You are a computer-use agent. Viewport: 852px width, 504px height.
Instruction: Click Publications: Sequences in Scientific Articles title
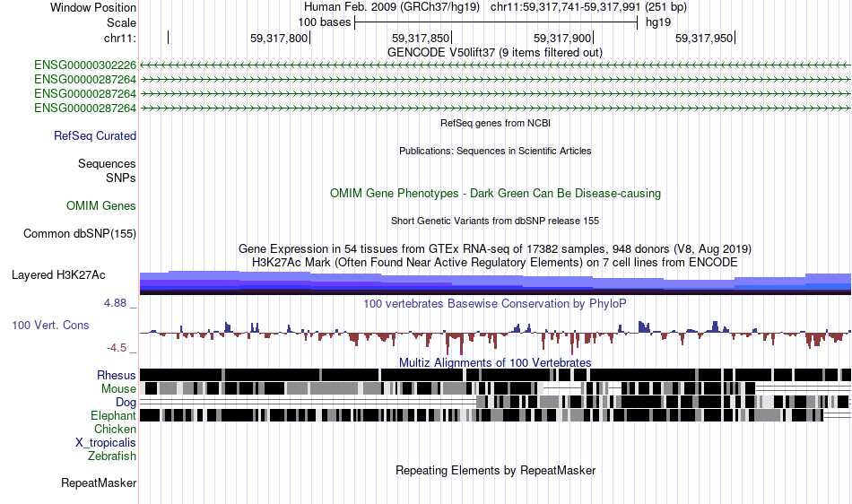pos(495,151)
